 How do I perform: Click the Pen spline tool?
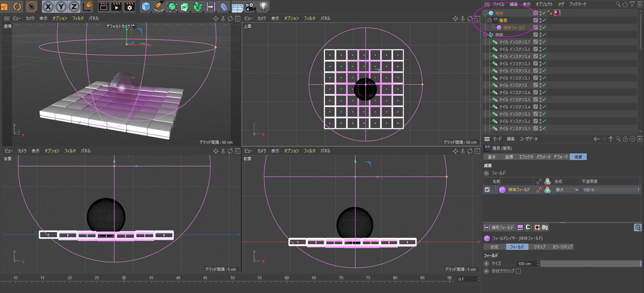click(159, 7)
